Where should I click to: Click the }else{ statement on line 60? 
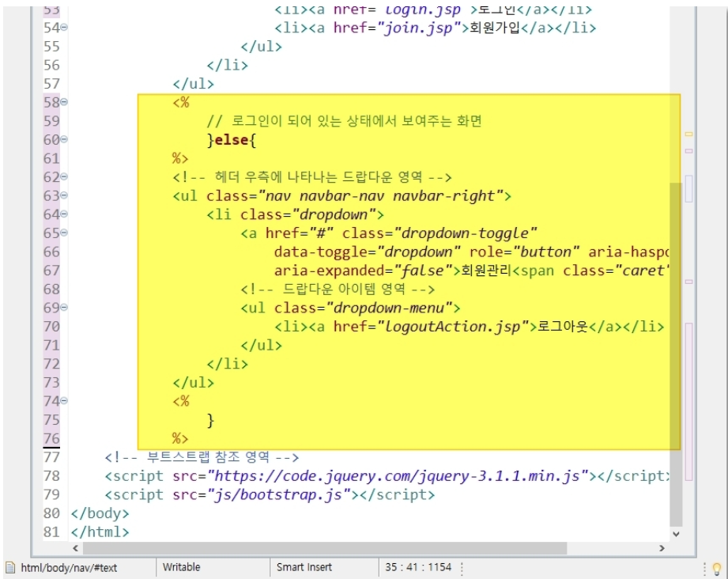pyautogui.click(x=232, y=140)
